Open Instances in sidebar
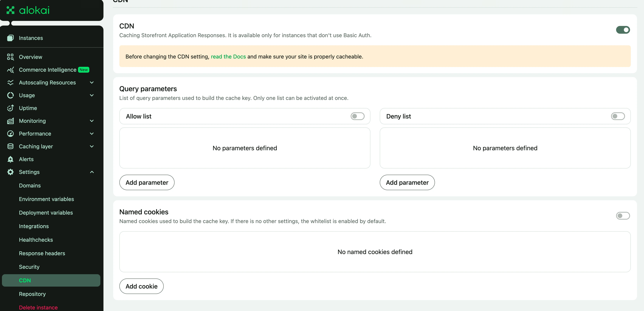 tap(31, 38)
